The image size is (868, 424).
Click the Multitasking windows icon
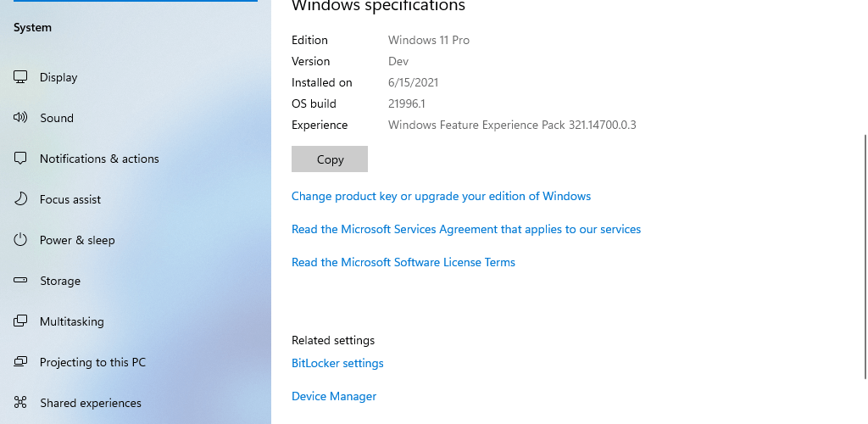pyautogui.click(x=20, y=321)
